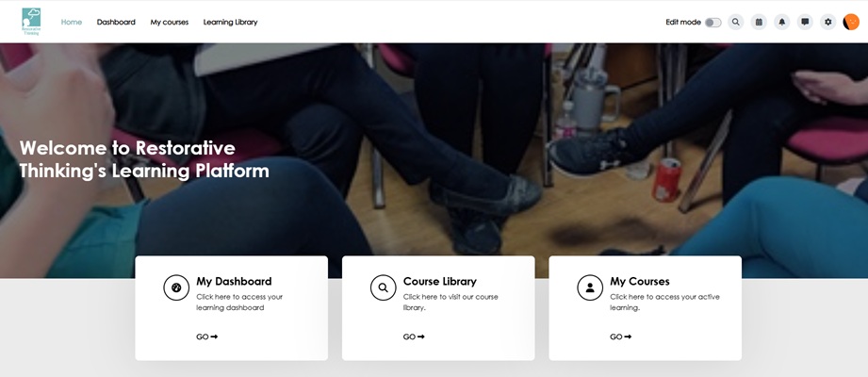The width and height of the screenshot is (868, 377).
Task: Open the notifications bell icon
Action: [781, 22]
